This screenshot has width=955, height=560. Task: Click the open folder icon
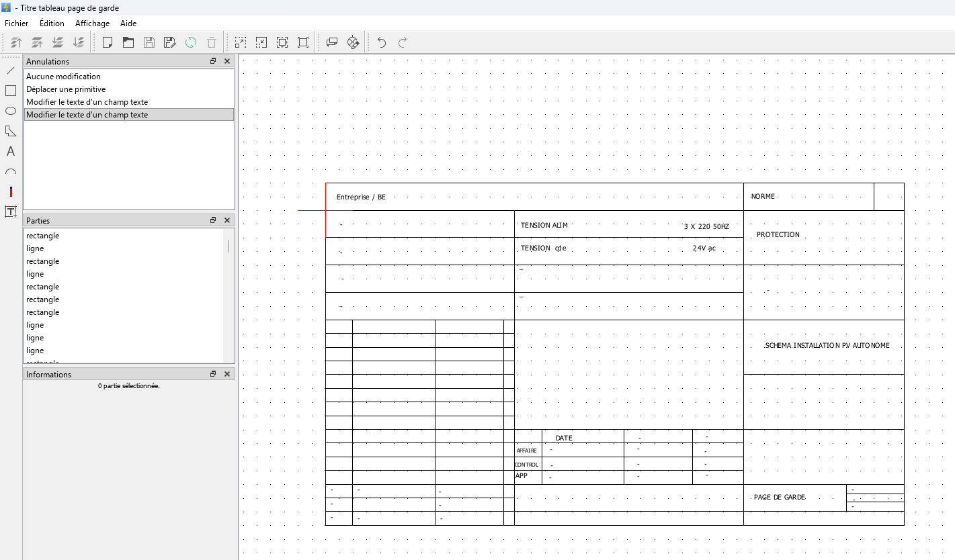128,42
